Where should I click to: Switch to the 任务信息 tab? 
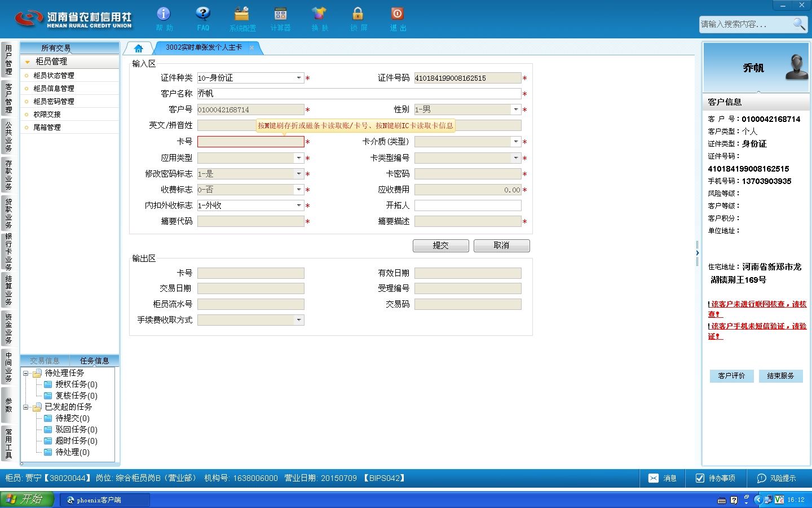(x=94, y=361)
